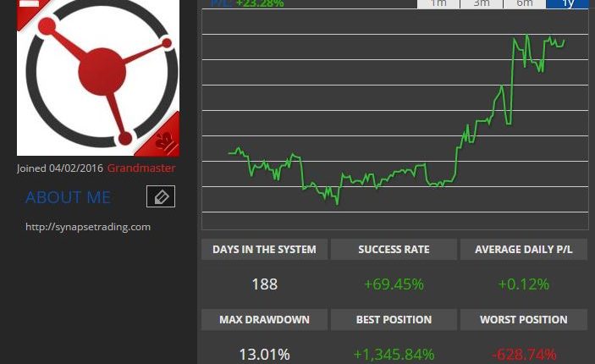This screenshot has width=595, height=364.
Task: Switch chart to 3m range
Action: click(x=481, y=3)
